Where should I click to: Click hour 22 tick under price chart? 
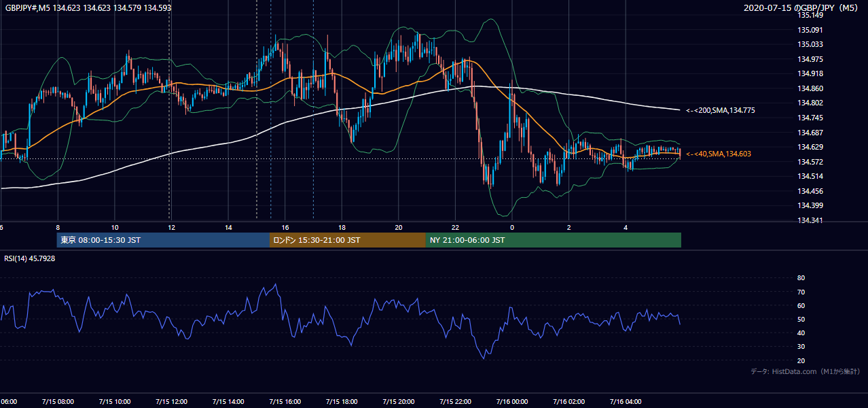455,228
